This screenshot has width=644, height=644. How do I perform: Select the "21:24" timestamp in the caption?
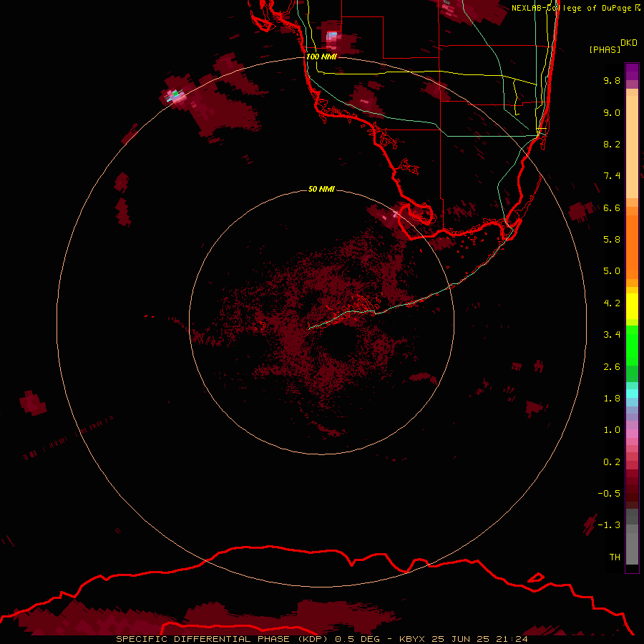pyautogui.click(x=512, y=639)
